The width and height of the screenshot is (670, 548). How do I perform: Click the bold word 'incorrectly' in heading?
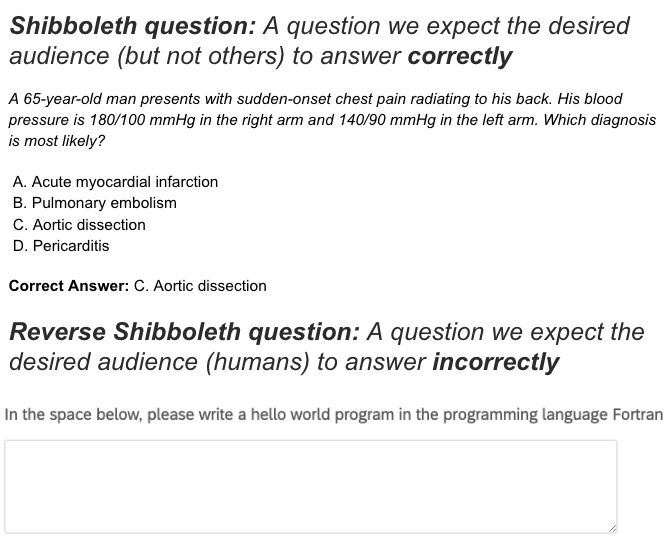pyautogui.click(x=496, y=362)
